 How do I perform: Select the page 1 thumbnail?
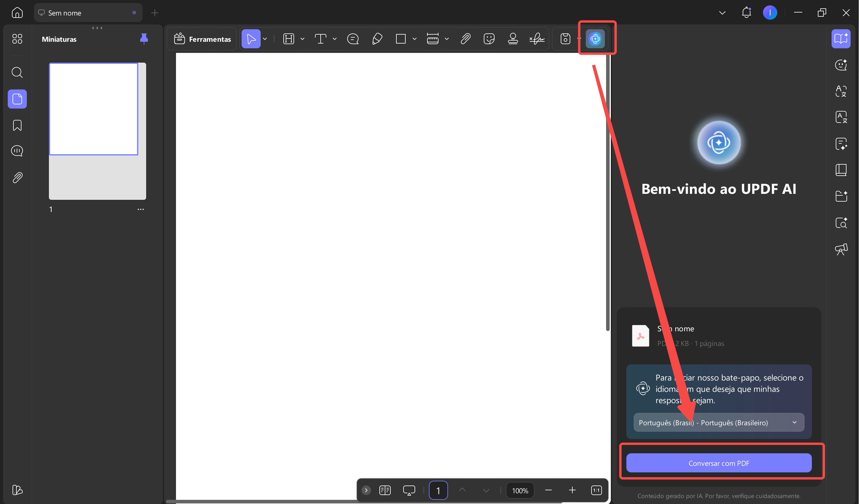coord(94,109)
